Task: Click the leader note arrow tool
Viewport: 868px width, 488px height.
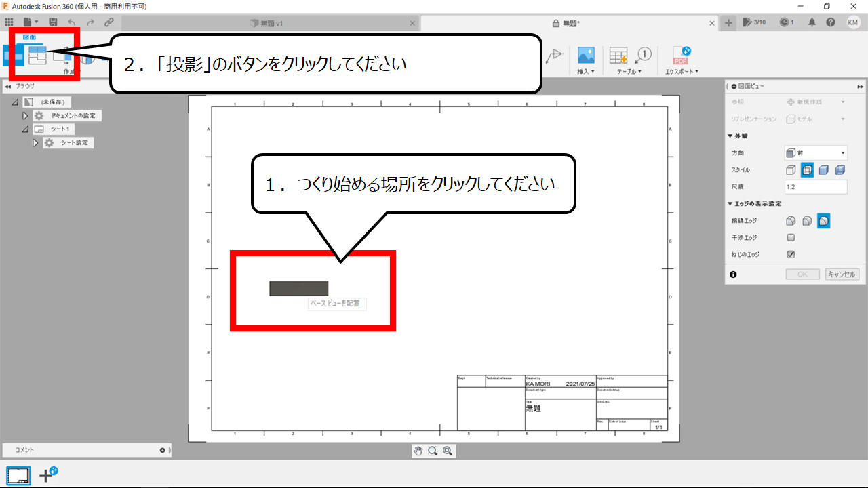Action: click(x=555, y=56)
